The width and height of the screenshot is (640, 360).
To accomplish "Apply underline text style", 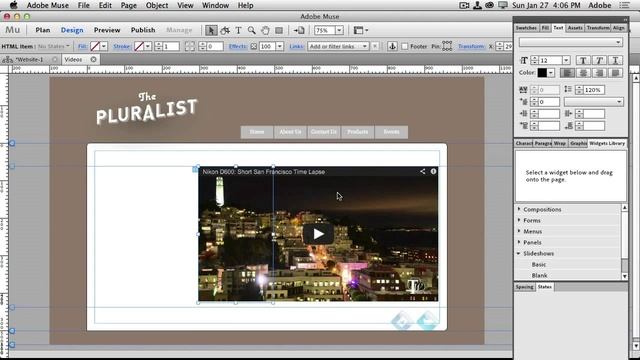I will tap(616, 60).
